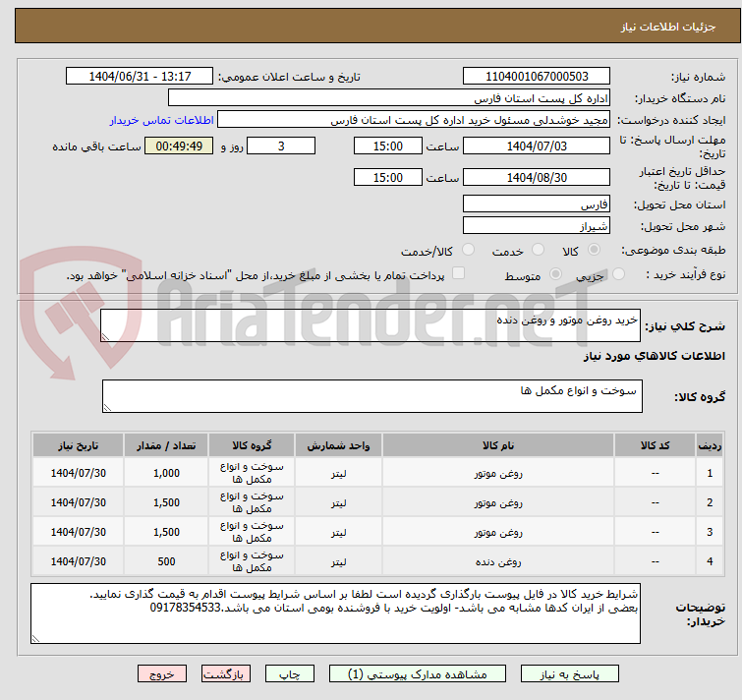Viewport: 742px width, 700px height.
Task: Click the announcement date 1404/06/31 field
Action: pos(140,77)
